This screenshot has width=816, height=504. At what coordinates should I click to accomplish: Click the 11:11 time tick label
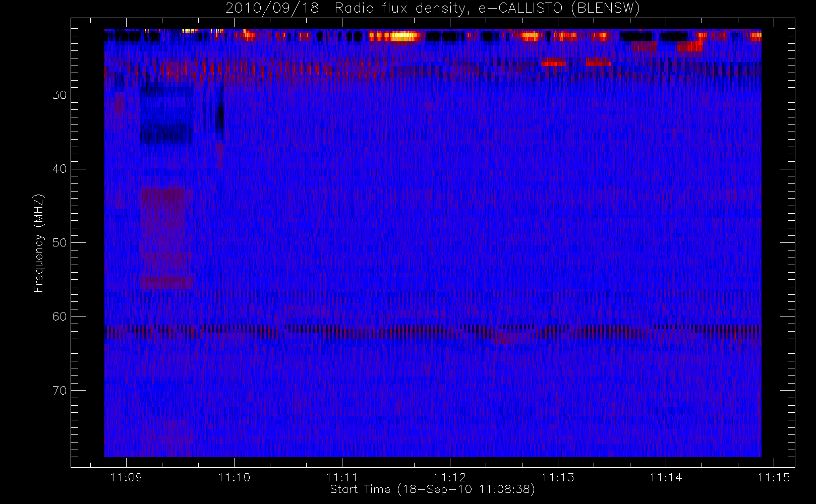tap(342, 477)
